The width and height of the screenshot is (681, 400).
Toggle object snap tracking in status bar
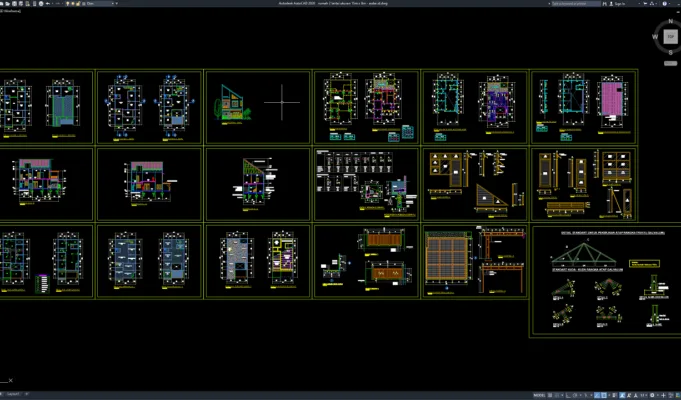[596, 395]
